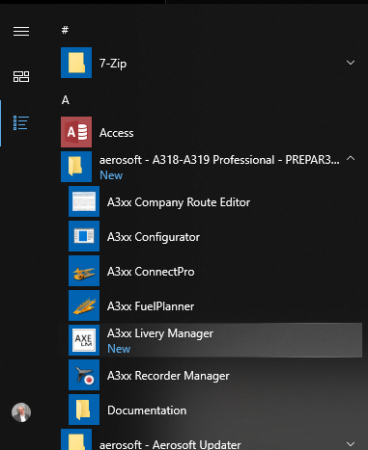The image size is (368, 450).
Task: Click the aerosoft A318-A319 folder icon
Action: (76, 167)
